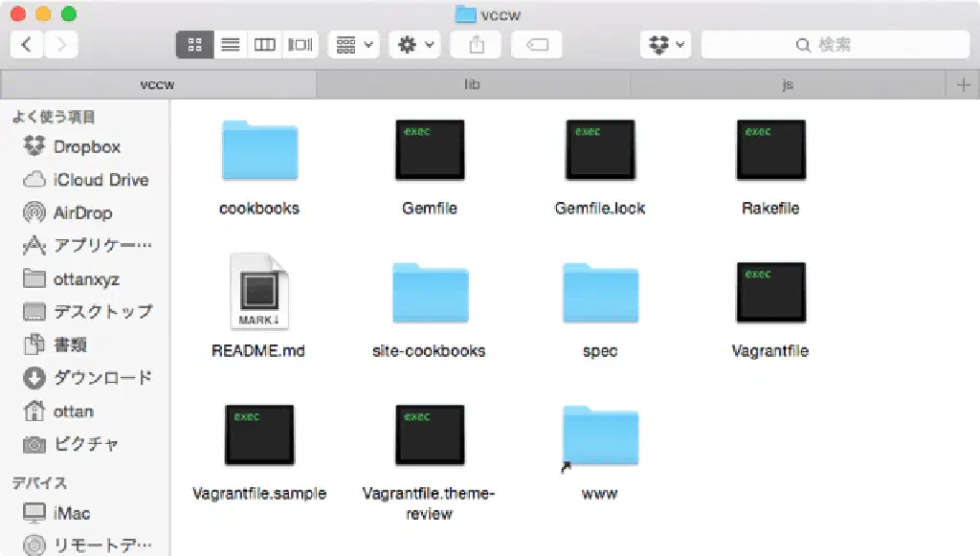Viewport: 980px width, 556px height.
Task: Select the js tab
Action: (x=788, y=85)
